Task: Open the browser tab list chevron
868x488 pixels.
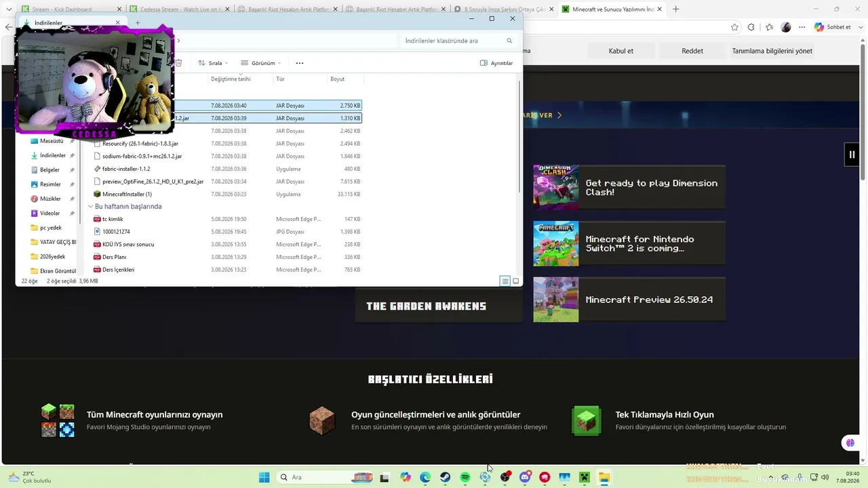Action: (x=9, y=9)
